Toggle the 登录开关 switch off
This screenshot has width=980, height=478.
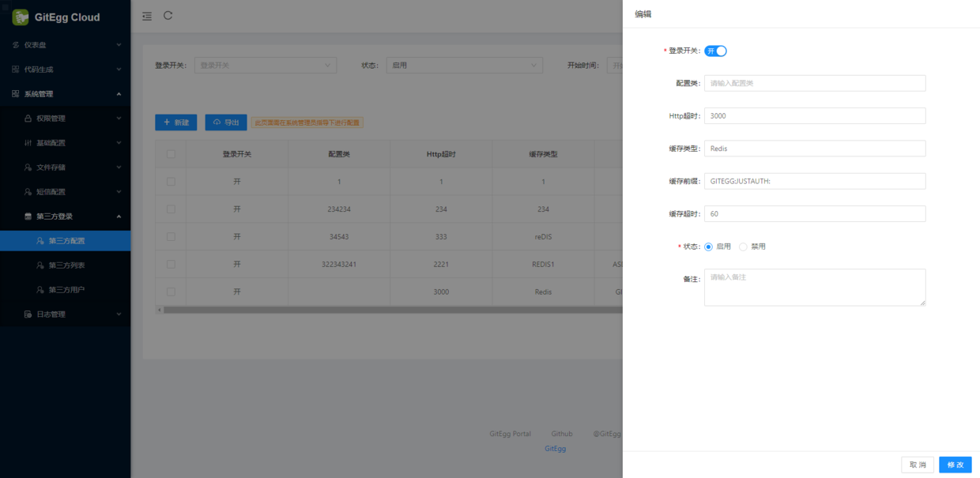715,51
